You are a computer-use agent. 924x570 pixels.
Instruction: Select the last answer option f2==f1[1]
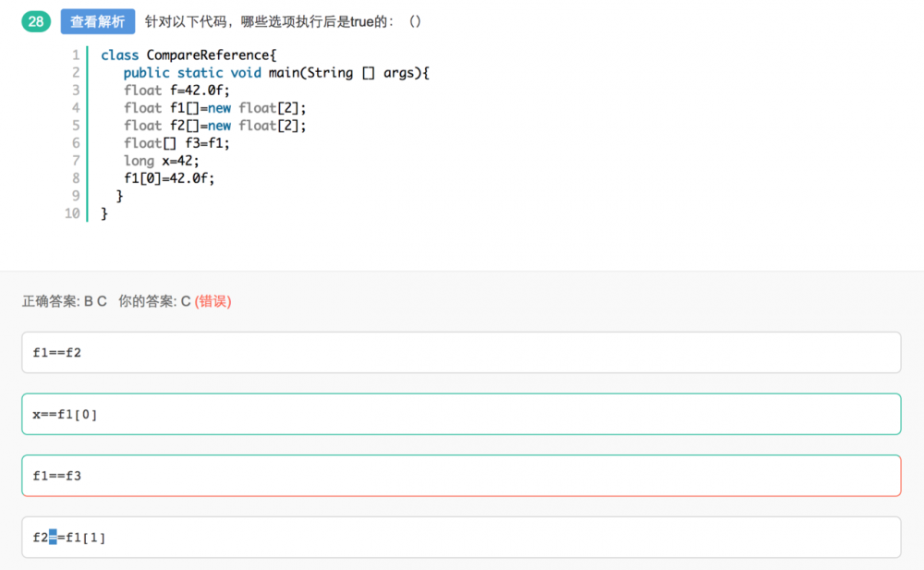(x=462, y=537)
